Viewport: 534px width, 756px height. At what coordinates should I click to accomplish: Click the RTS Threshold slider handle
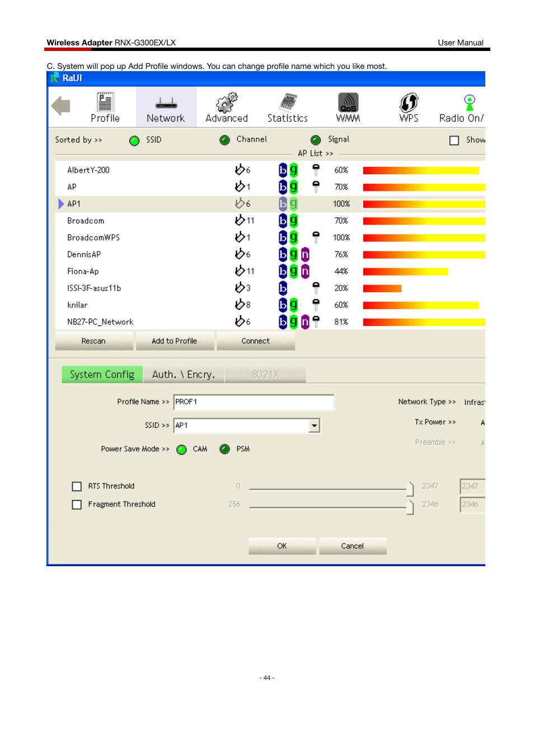410,489
